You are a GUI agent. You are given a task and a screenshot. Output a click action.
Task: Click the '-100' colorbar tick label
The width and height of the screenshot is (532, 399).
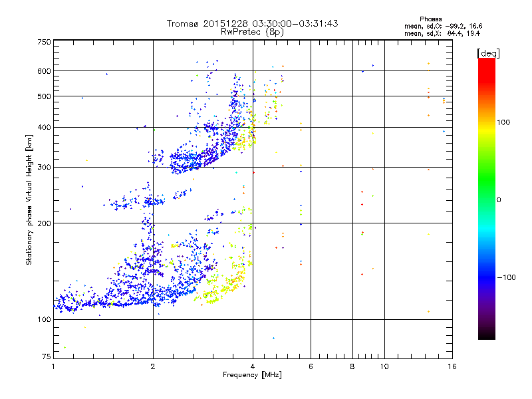coord(506,277)
